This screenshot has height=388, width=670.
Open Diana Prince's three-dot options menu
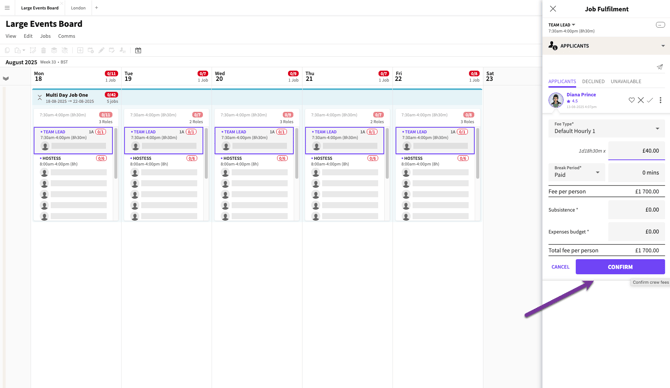[660, 100]
